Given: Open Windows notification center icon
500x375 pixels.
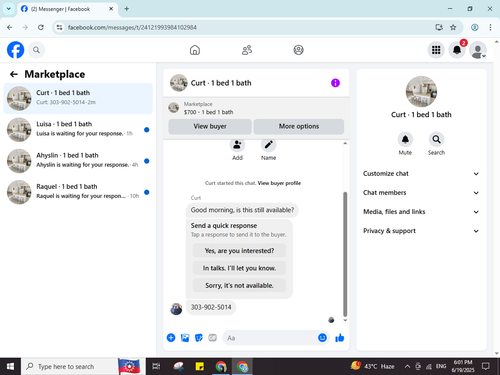Looking at the screenshot, I should pos(486,366).
